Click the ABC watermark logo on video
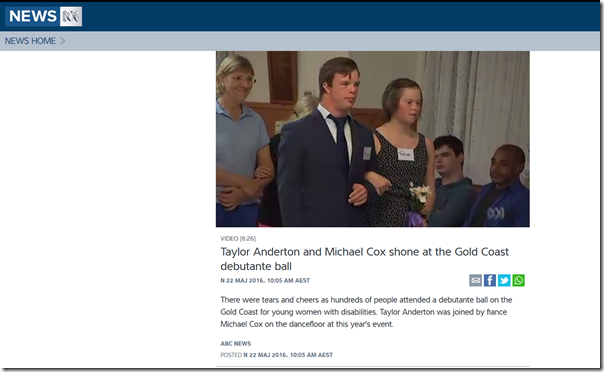This screenshot has width=604, height=372. 495,213
